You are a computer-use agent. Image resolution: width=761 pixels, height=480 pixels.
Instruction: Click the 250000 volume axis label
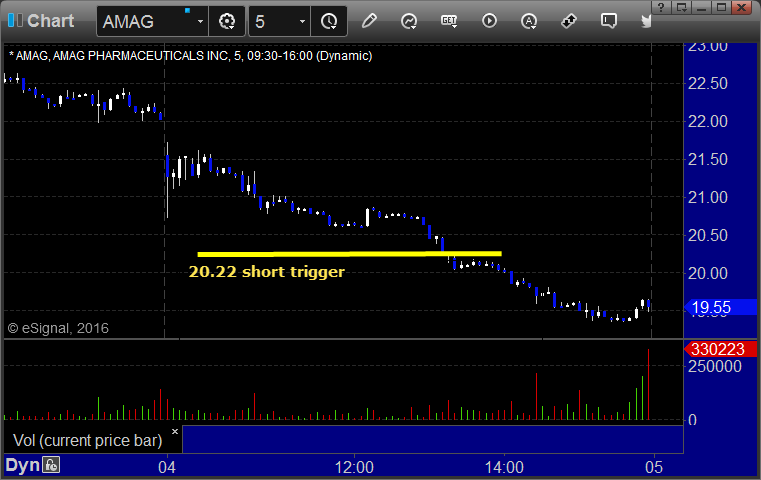[714, 366]
